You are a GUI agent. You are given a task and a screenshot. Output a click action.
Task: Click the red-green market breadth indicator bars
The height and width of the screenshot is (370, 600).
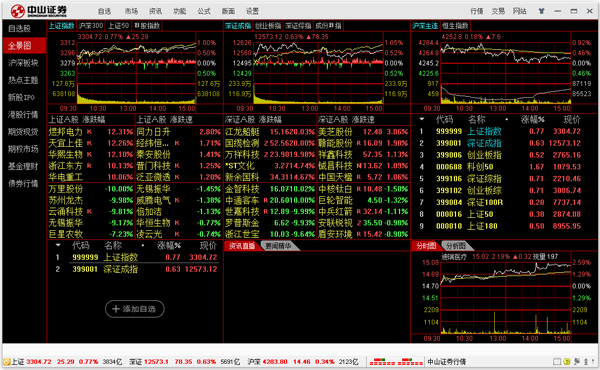396,362
